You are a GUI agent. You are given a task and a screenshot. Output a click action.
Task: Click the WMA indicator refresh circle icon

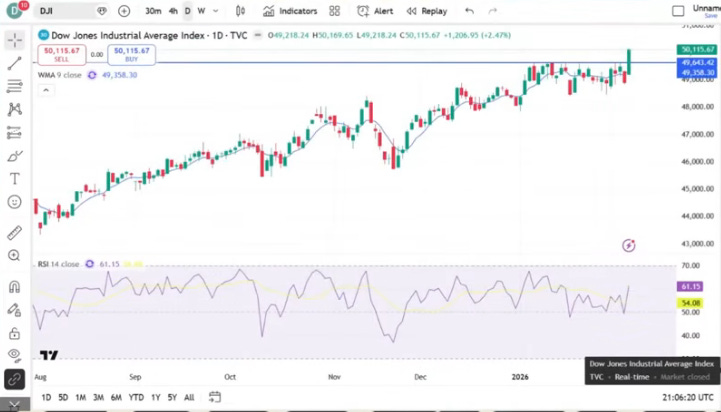[92, 75]
